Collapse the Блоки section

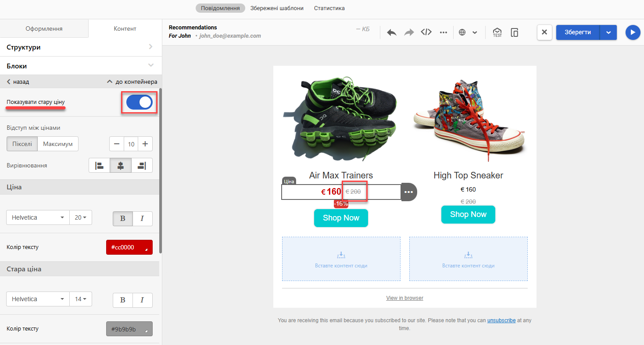(80, 66)
